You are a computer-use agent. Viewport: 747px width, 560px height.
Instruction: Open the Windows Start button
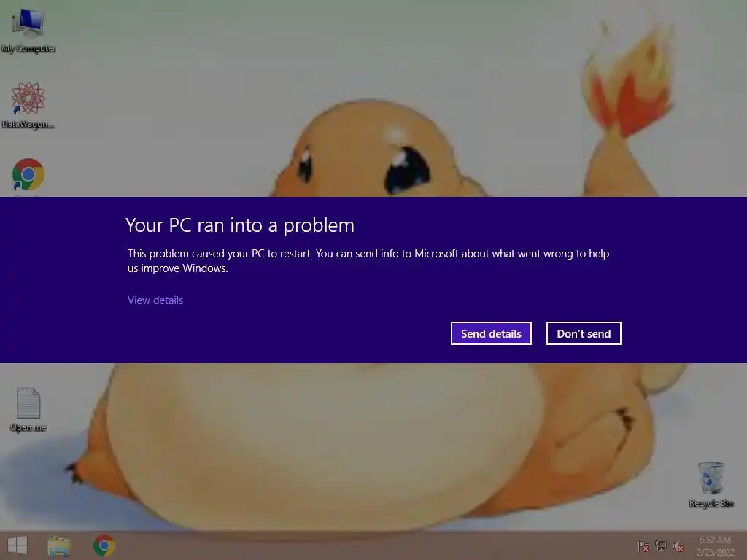(x=18, y=545)
